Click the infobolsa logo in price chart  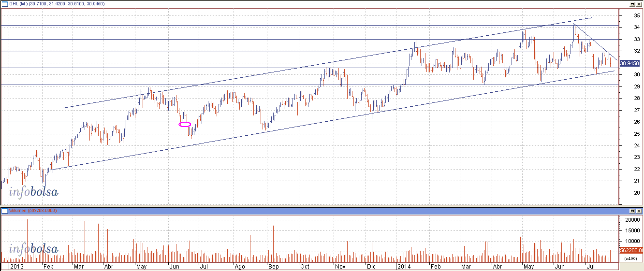33,192
